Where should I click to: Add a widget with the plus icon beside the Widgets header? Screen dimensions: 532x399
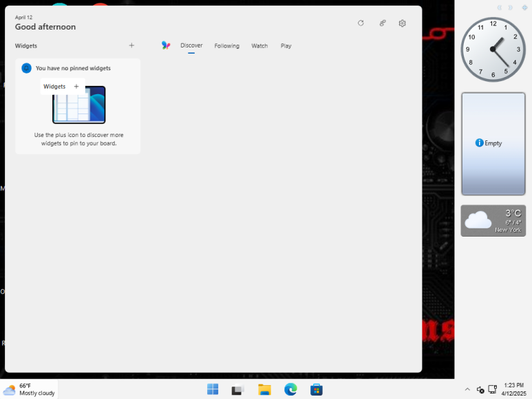(x=131, y=45)
